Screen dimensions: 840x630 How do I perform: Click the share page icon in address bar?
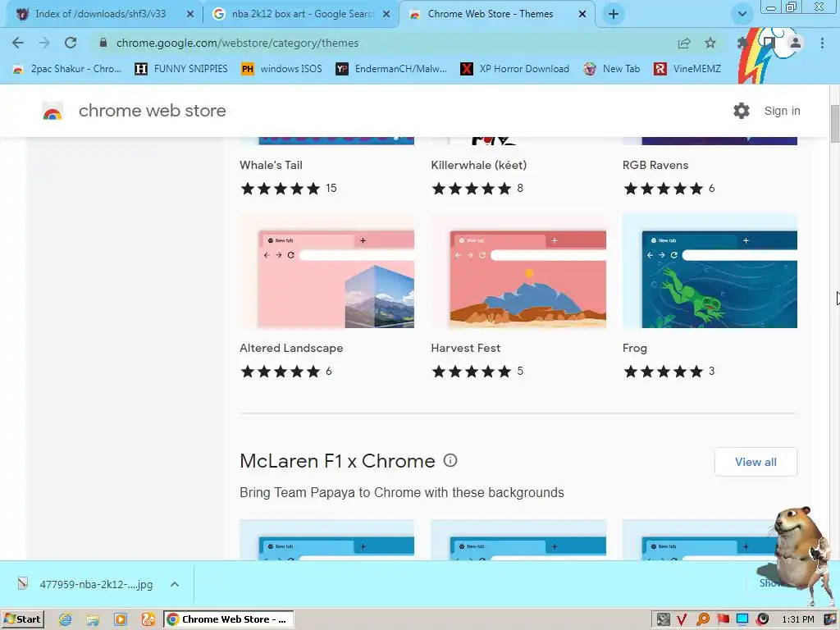coord(684,43)
